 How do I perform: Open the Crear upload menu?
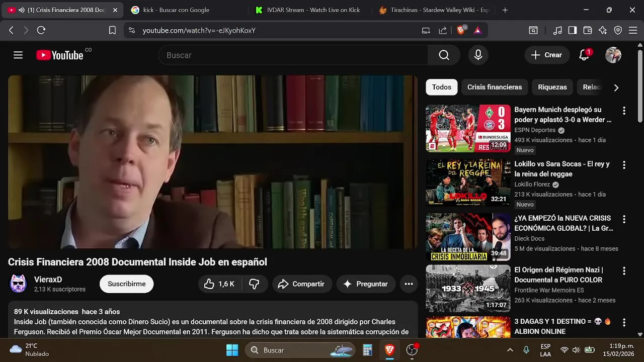click(547, 55)
